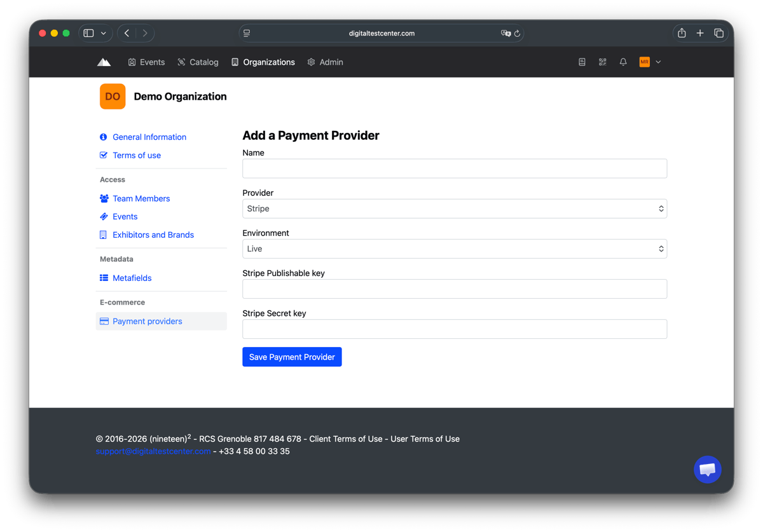Viewport: 763px width, 532px height.
Task: Open the Provider dropdown showing Stripe
Action: coord(455,208)
